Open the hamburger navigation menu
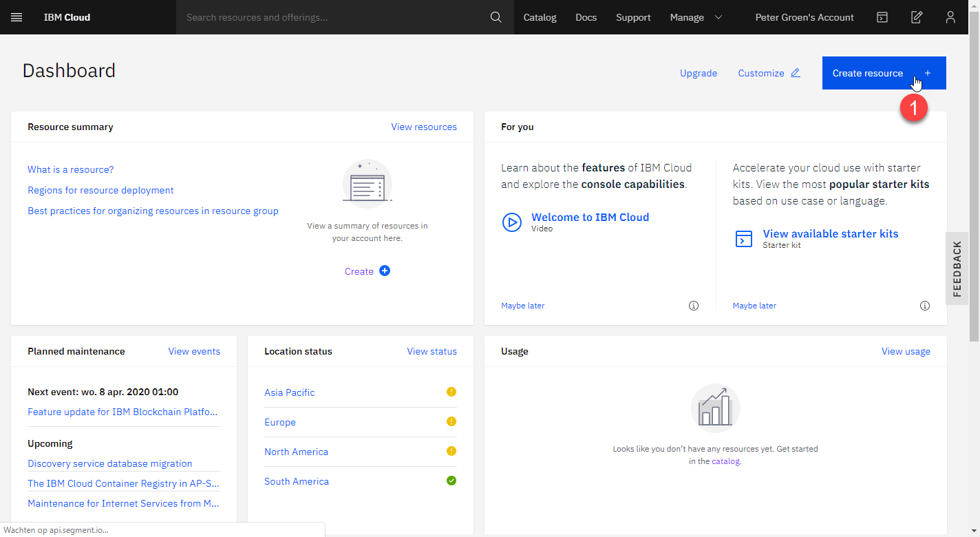Image resolution: width=980 pixels, height=537 pixels. coord(17,17)
